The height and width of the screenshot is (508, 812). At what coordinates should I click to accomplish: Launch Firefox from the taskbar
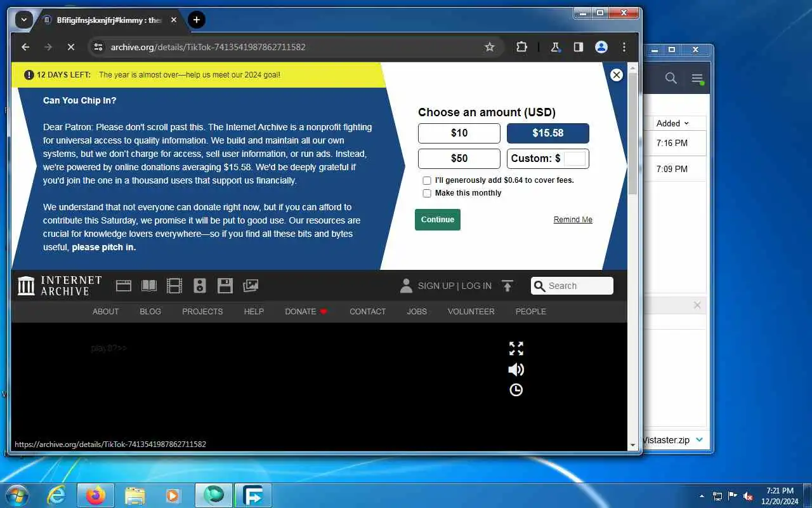coord(96,495)
